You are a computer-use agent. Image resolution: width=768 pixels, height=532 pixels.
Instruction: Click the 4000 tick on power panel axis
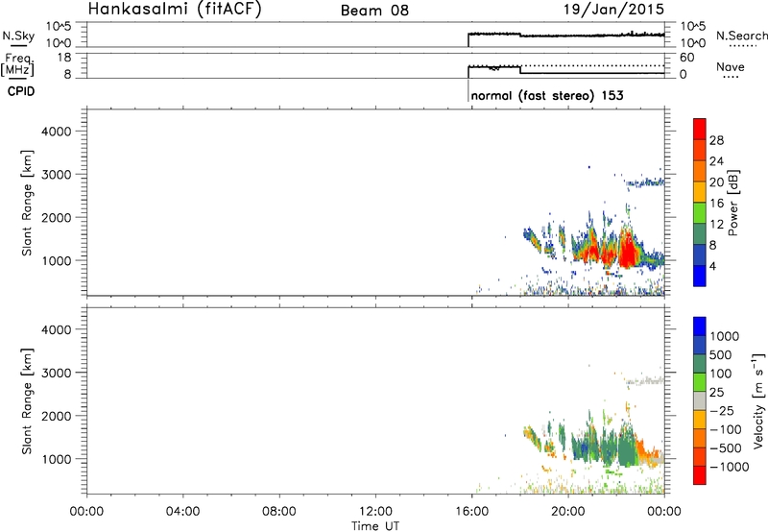coord(57,132)
